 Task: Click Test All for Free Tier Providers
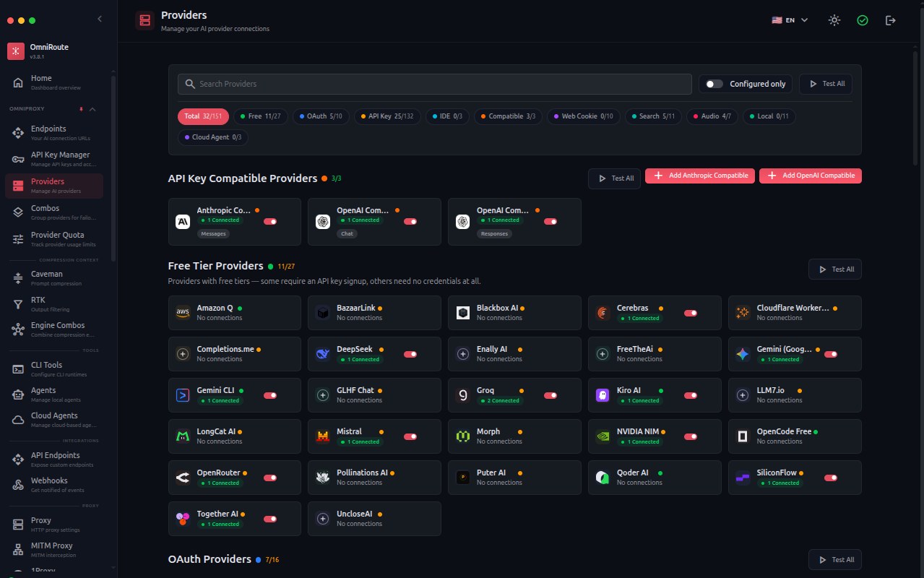tap(835, 269)
